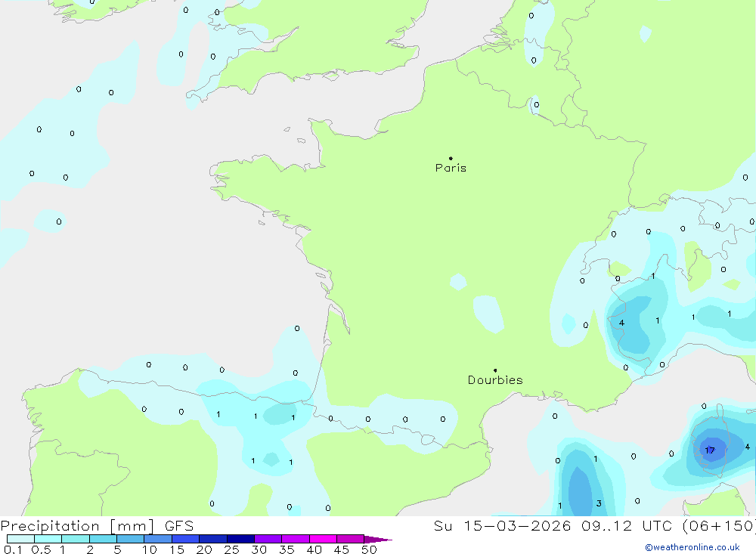Click the '15' legend scale label

pyautogui.click(x=177, y=549)
